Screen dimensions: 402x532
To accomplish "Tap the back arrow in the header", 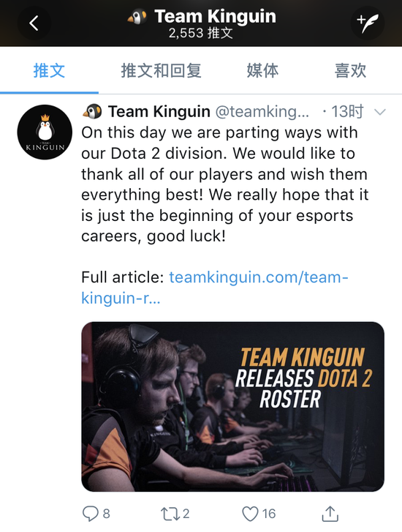I will 34,23.
